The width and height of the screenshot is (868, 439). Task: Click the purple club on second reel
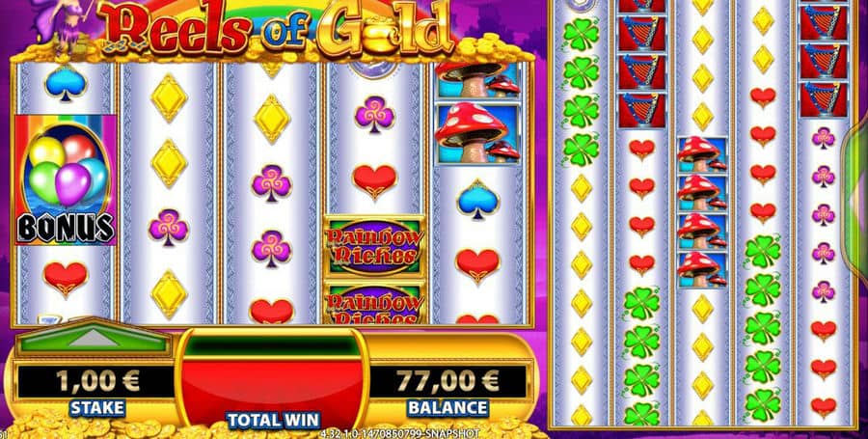click(168, 227)
